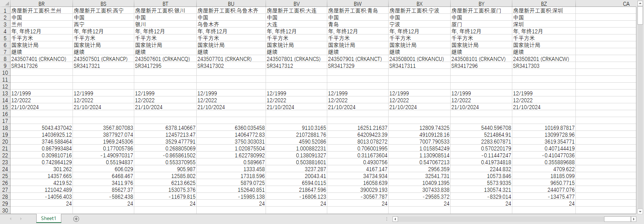
Task: Select row 1 header
Action: (x=5, y=11)
